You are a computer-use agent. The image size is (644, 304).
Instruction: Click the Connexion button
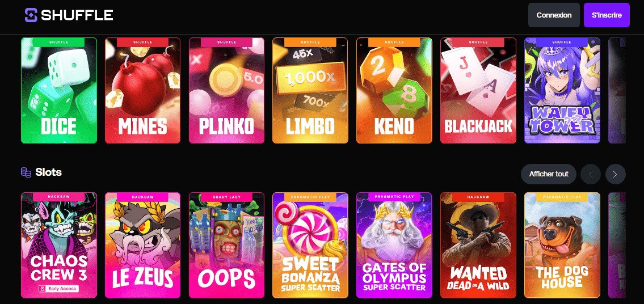pyautogui.click(x=554, y=15)
